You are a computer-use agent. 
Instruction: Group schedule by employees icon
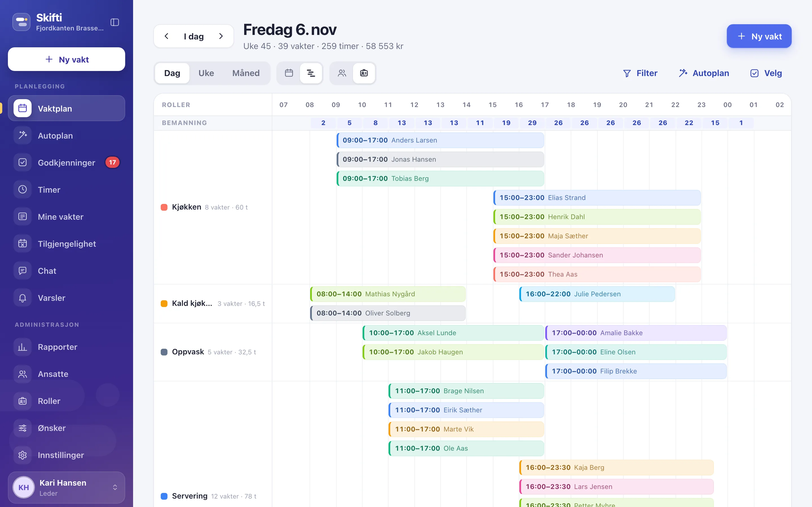tap(342, 73)
